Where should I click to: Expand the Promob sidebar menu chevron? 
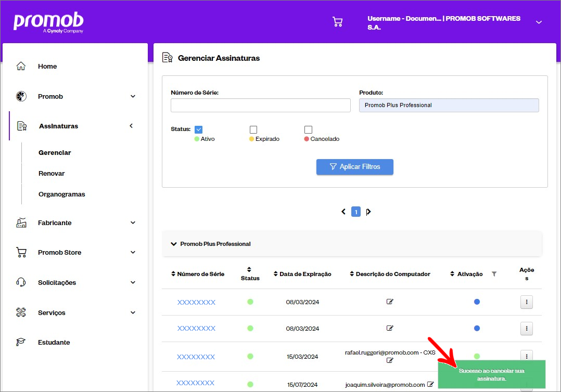click(133, 97)
